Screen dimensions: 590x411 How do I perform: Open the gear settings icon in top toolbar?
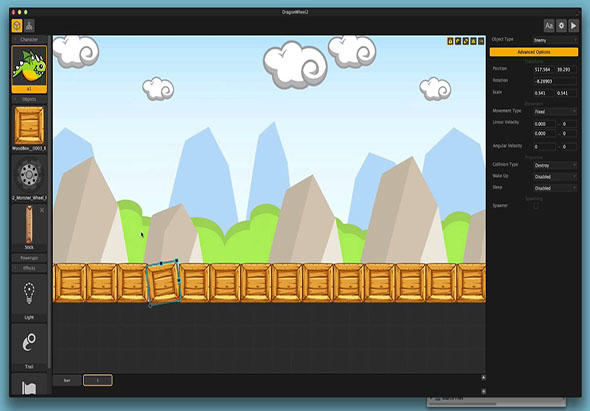561,26
